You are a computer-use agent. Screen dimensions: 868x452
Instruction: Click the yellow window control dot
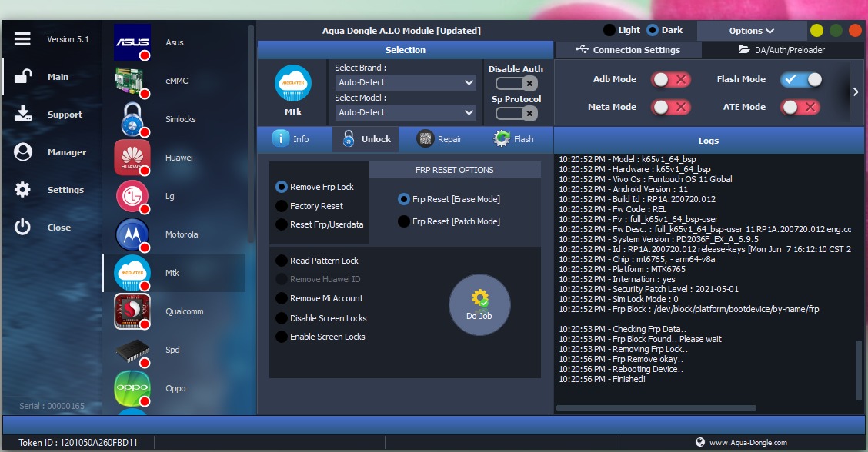click(x=816, y=31)
